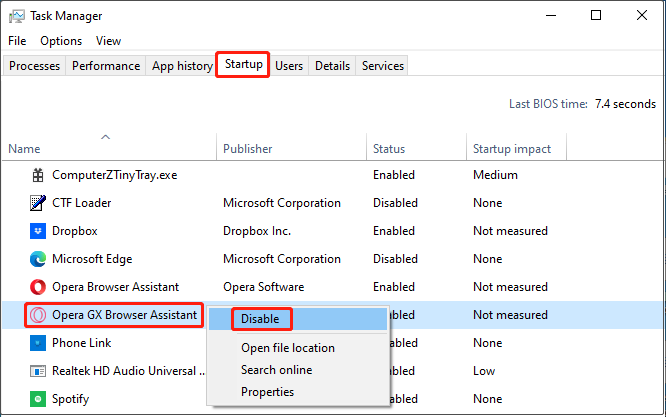Sort by the Status column header
The width and height of the screenshot is (666, 417).
389,149
